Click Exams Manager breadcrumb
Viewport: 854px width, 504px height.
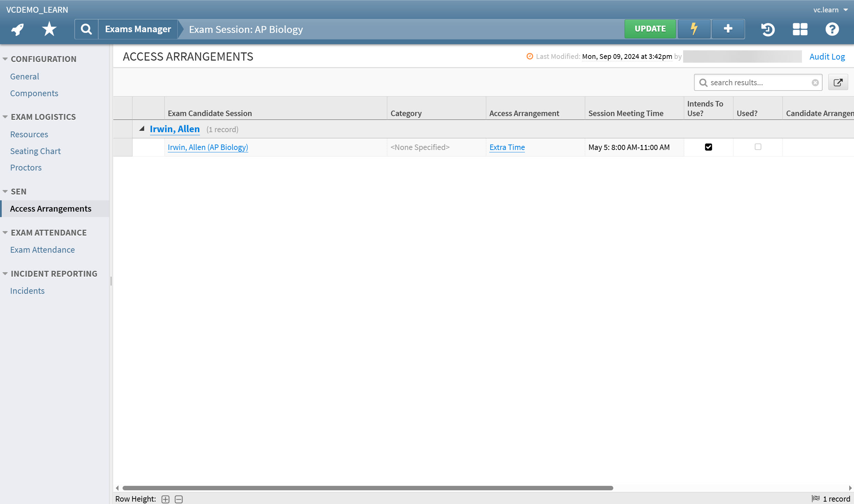click(138, 29)
